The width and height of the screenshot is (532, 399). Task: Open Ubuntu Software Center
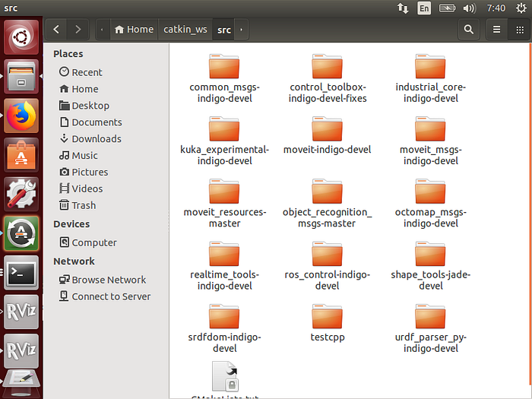tap(21, 155)
